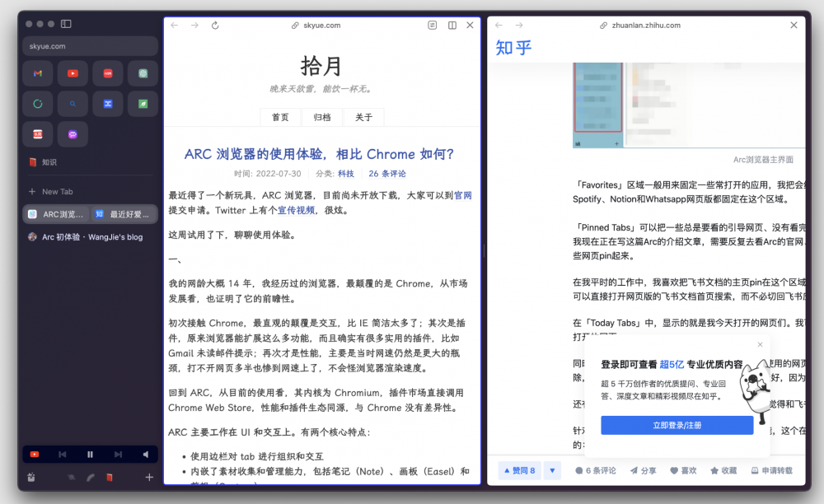
Task: Select the ARC浏览… split tab
Action: pyautogui.click(x=56, y=214)
